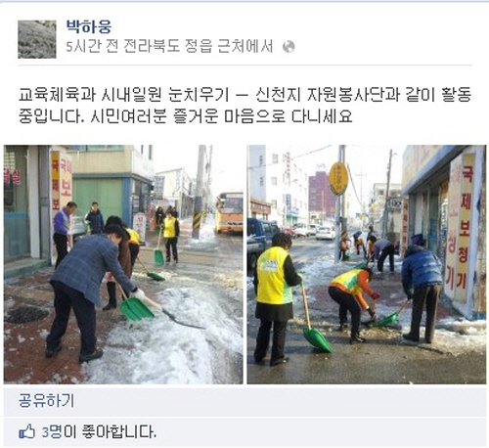
Task: Click the 5시간 전 timestamp
Action: (87, 47)
